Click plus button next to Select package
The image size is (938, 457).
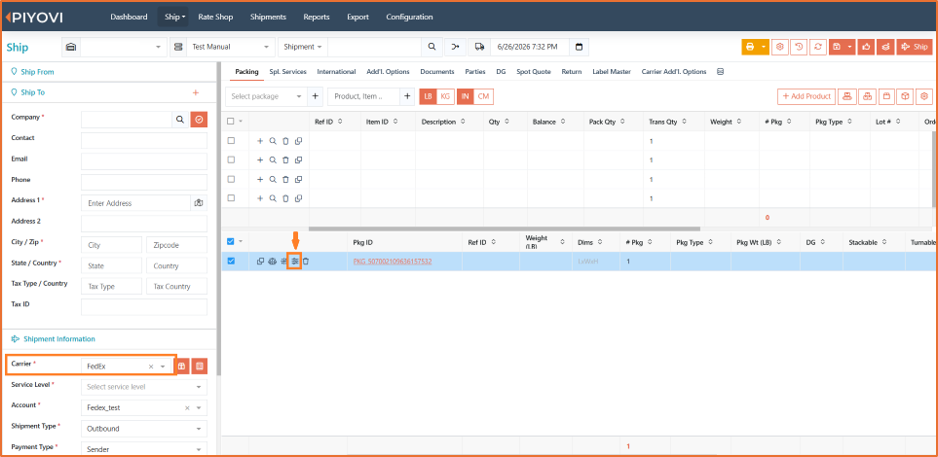click(315, 96)
